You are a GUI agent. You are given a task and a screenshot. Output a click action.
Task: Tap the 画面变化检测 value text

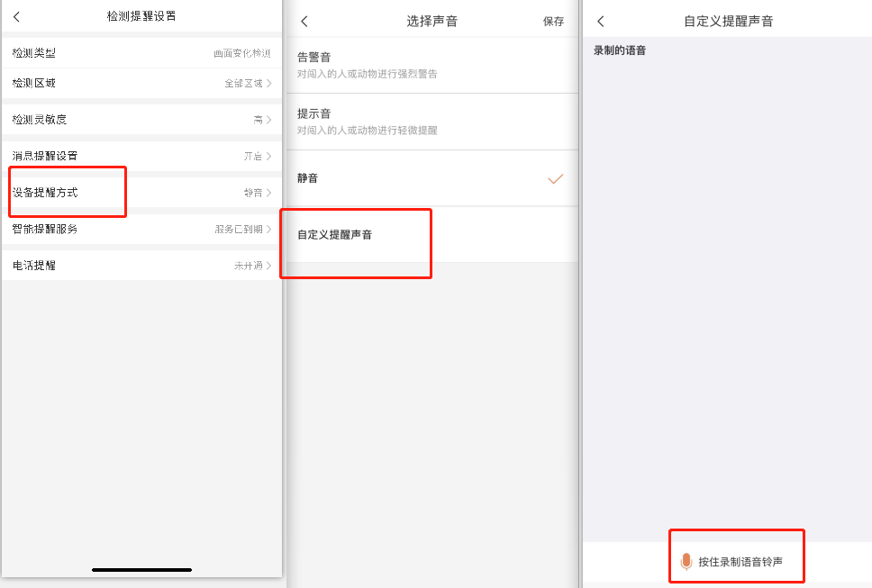[x=241, y=54]
